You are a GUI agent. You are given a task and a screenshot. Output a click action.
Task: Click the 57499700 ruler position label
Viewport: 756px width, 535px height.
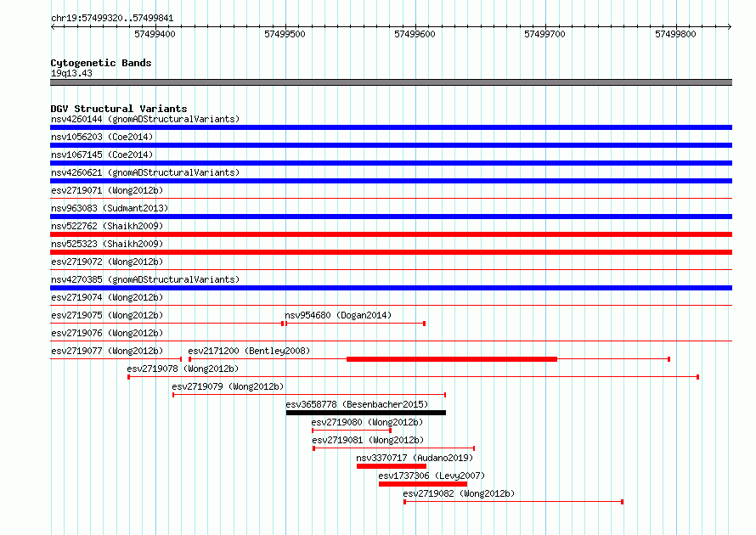click(x=544, y=34)
